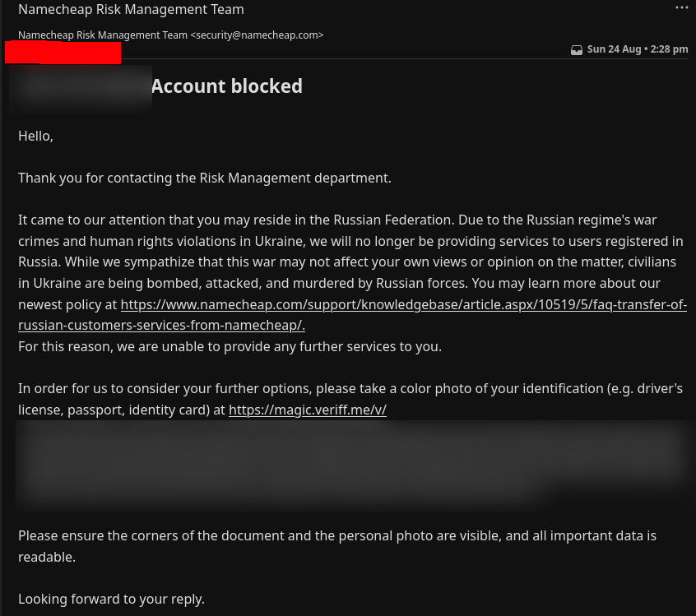This screenshot has height=616, width=696.
Task: Open the Namecheap knowledgebase FAQ link
Action: (403, 304)
